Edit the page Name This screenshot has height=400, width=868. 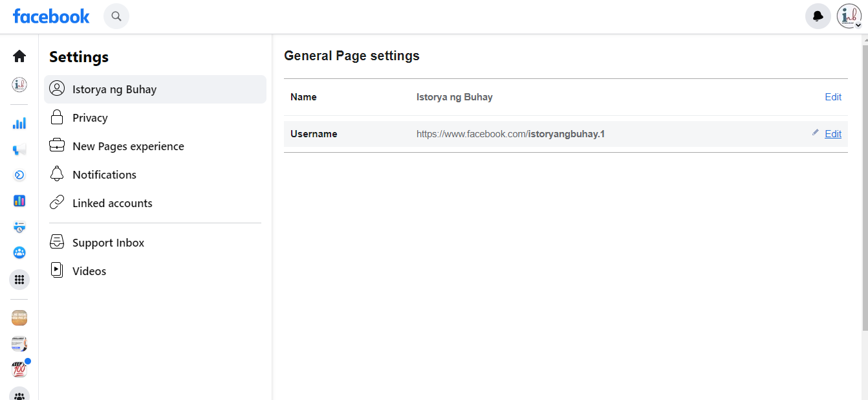point(833,97)
